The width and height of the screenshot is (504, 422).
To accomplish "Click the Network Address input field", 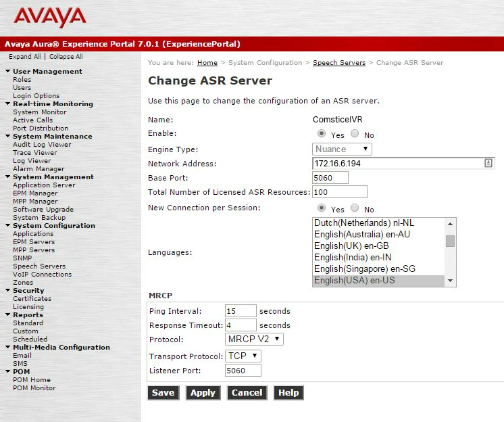I will pyautogui.click(x=403, y=164).
